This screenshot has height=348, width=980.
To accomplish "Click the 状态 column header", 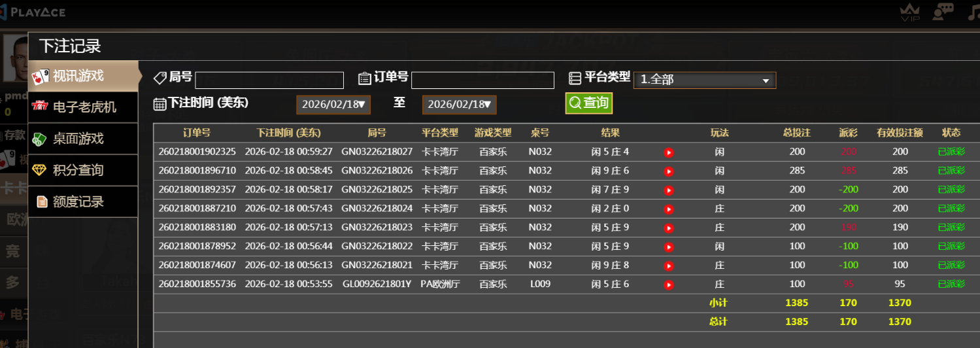I will tap(951, 133).
